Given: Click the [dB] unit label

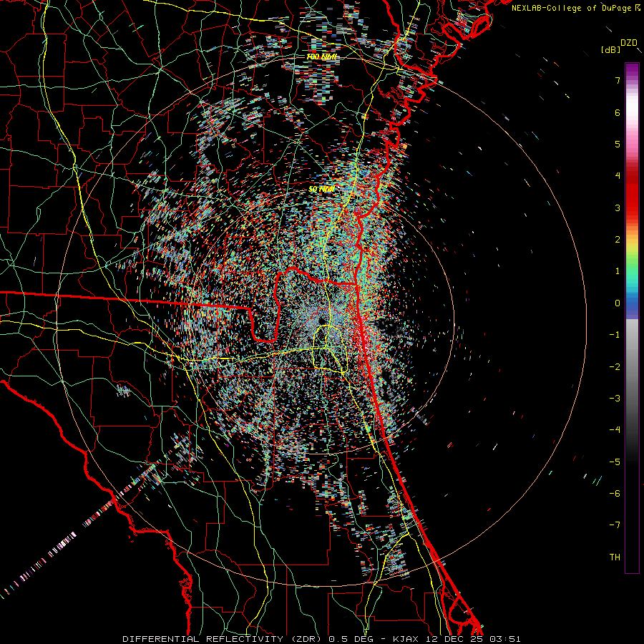Looking at the screenshot, I should coord(610,50).
